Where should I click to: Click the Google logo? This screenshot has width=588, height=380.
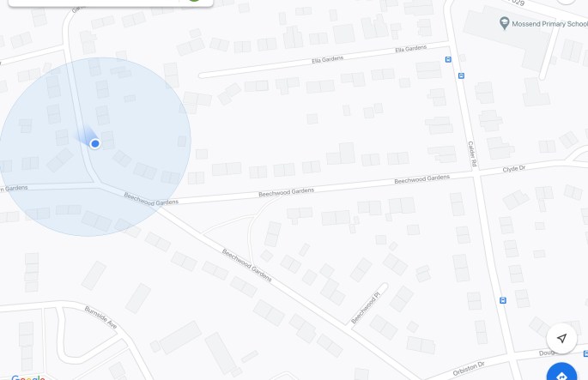tap(28, 377)
